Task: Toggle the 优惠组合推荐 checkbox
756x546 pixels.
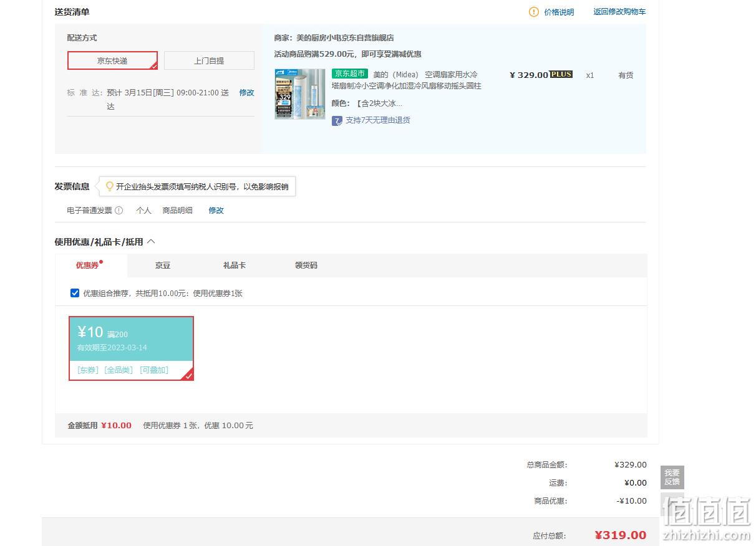Action: pos(75,293)
